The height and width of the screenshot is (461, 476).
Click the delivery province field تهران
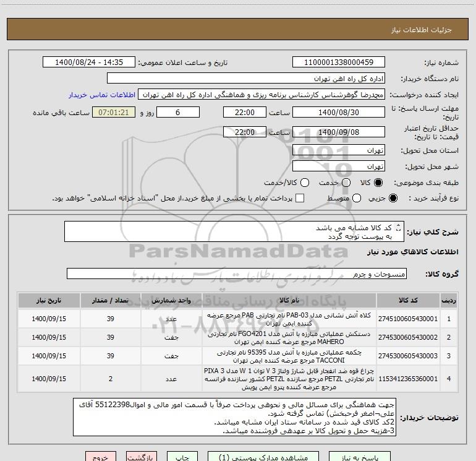pos(339,150)
